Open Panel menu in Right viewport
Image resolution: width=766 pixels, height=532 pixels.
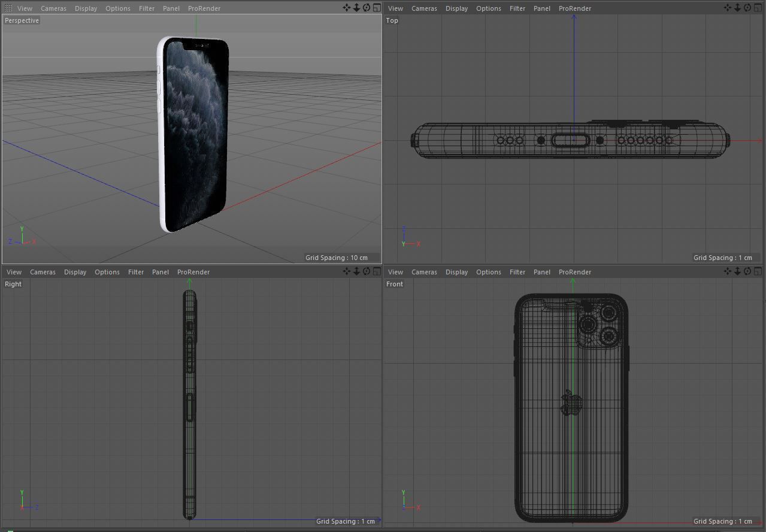pyautogui.click(x=161, y=272)
